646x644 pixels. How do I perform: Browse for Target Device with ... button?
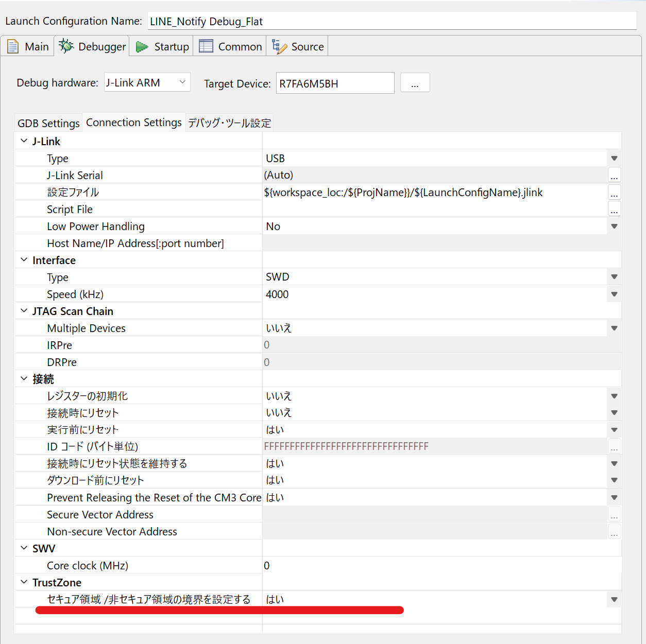pyautogui.click(x=415, y=83)
